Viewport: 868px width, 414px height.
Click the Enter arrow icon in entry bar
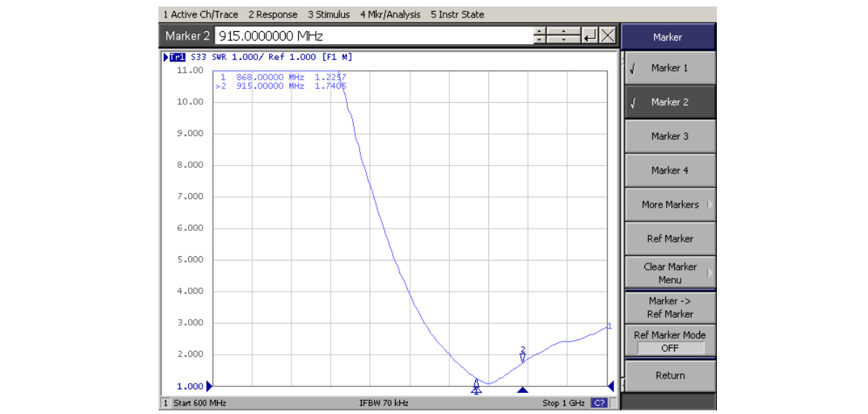click(590, 35)
